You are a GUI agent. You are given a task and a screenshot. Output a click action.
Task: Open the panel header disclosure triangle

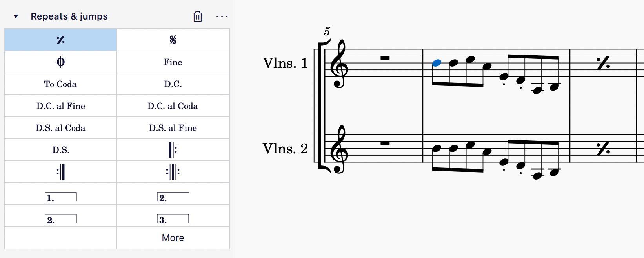pyautogui.click(x=16, y=16)
